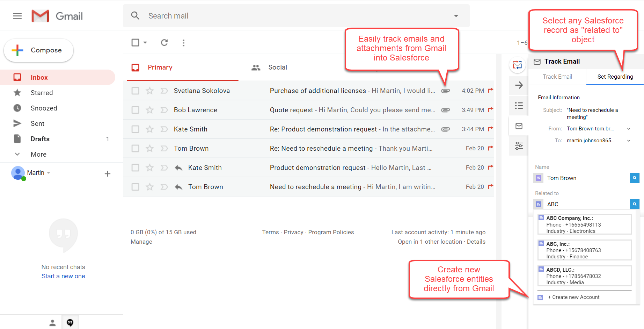Screen dimensions: 644x329
Task: Expand the More section in the left sidebar
Action: (38, 154)
